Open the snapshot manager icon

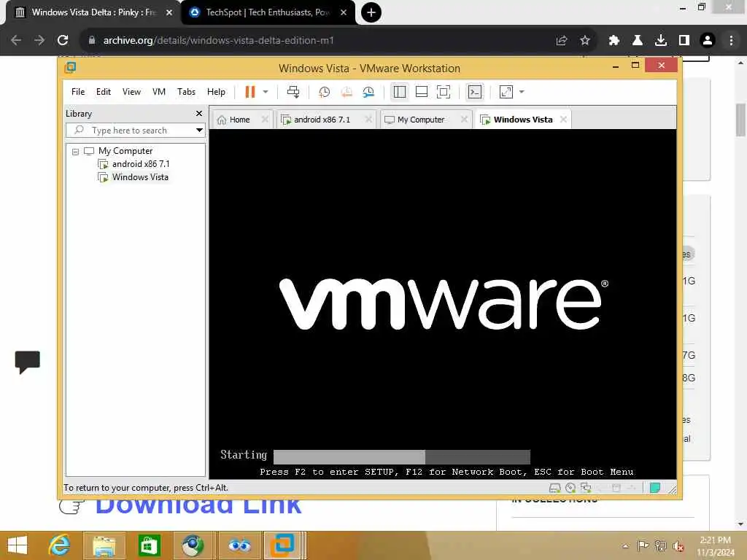368,92
